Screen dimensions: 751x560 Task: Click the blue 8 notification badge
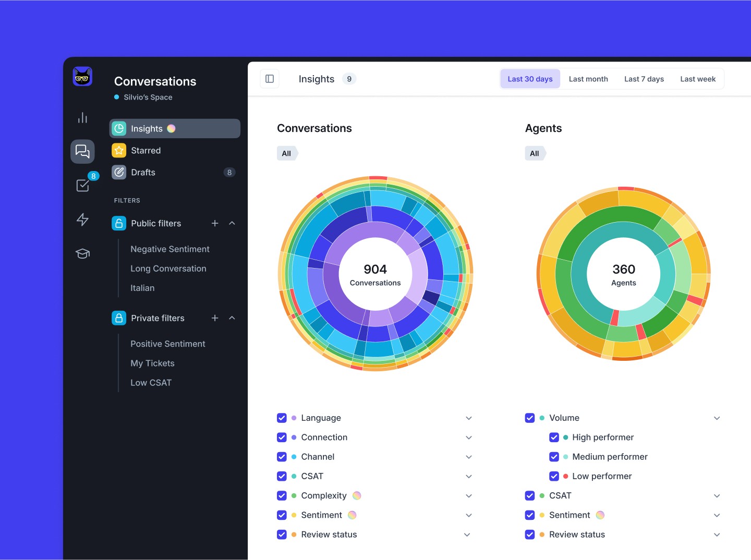93,176
